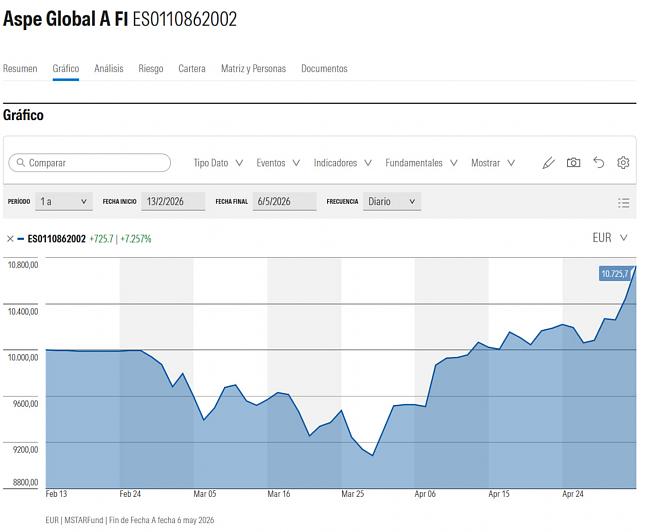Image resolution: width=650 pixels, height=532 pixels.
Task: Open the list view icon in period bar
Action: (x=623, y=203)
